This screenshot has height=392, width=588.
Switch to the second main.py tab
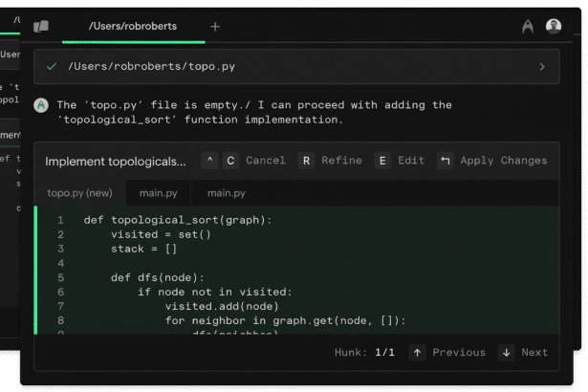227,193
